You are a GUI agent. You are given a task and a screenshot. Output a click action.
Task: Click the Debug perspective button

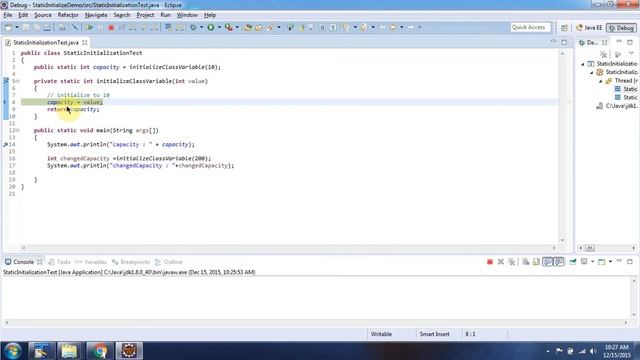coord(621,28)
